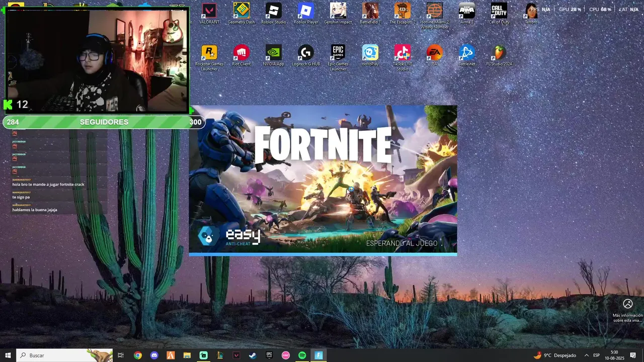Select the Arma 3 desktop icon
644x362 pixels.
467,14
